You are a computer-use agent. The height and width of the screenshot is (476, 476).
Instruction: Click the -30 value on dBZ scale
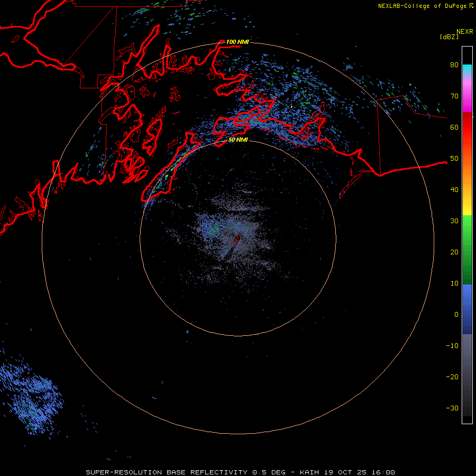[452, 408]
